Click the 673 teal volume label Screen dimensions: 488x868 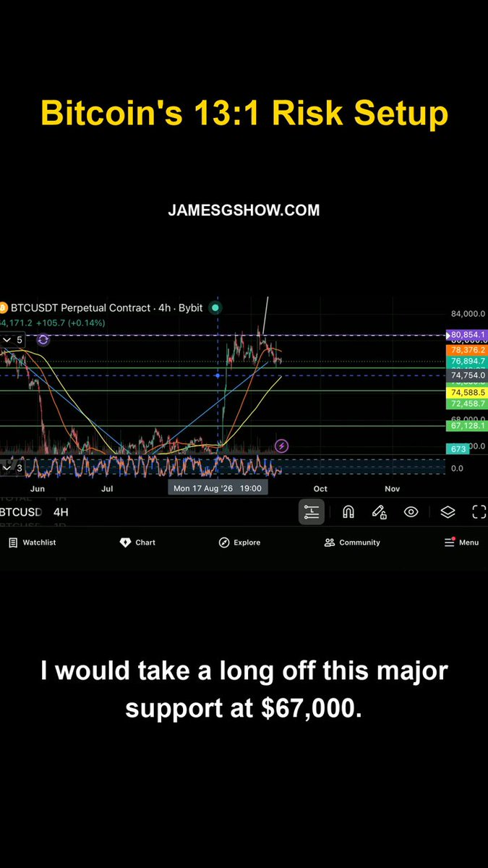458,449
